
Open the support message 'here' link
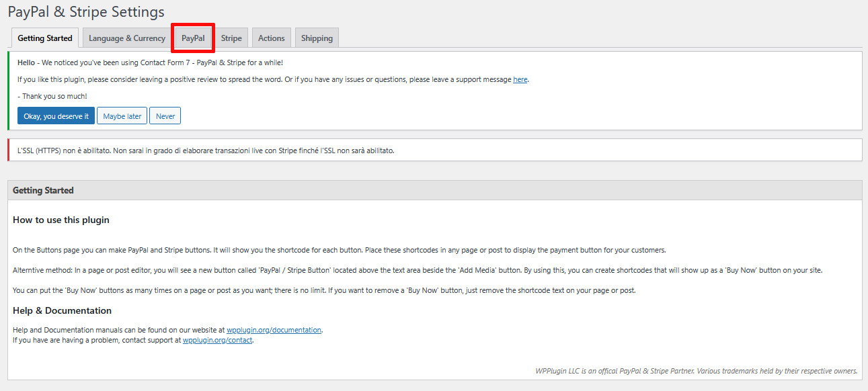tap(520, 79)
